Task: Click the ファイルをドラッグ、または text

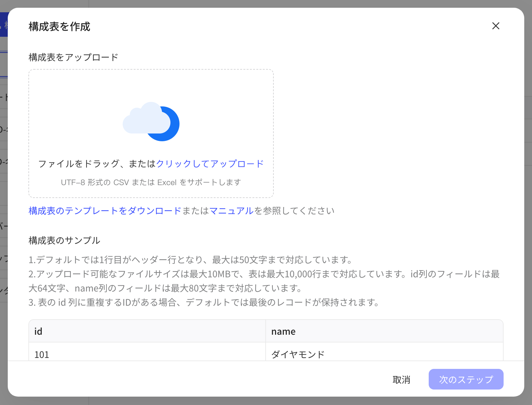Action: pyautogui.click(x=97, y=164)
